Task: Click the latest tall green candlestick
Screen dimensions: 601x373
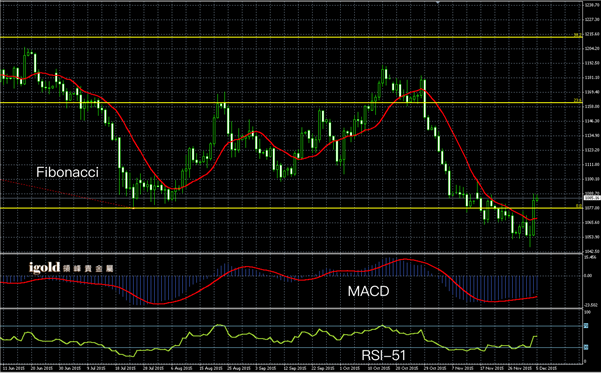Action: pos(533,218)
